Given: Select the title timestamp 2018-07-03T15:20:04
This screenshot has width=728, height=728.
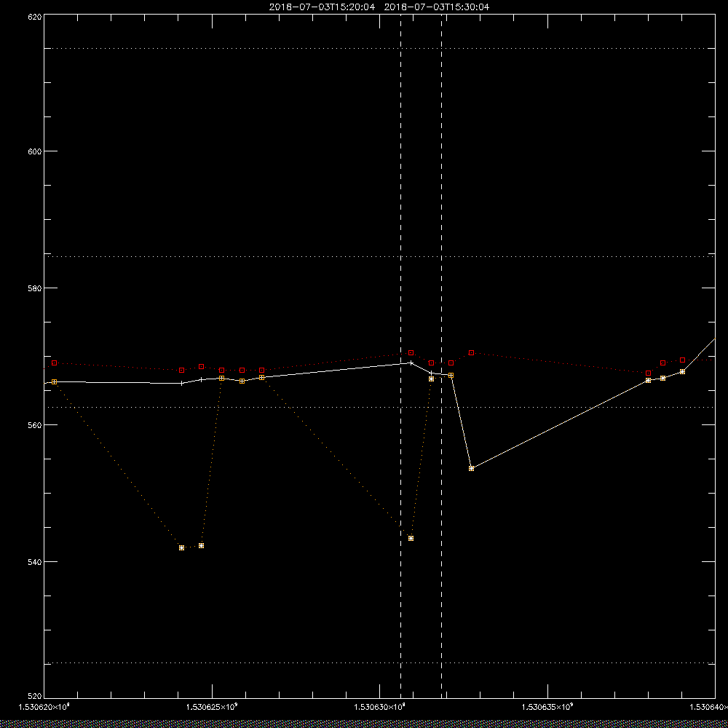Looking at the screenshot, I should [322, 7].
